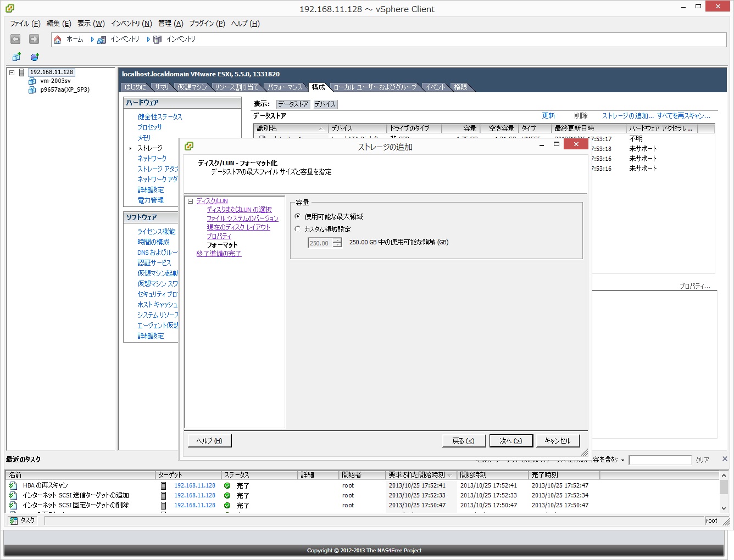Click the green completed check in 固定ターゲットの削除 row
Viewport: 734px width, 560px height.
pos(227,505)
